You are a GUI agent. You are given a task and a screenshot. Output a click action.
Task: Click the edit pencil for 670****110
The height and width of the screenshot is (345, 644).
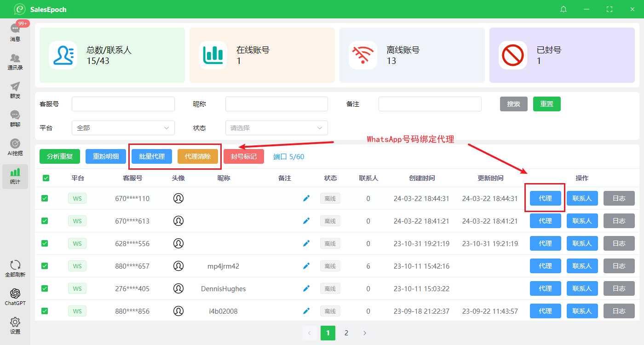pos(306,198)
